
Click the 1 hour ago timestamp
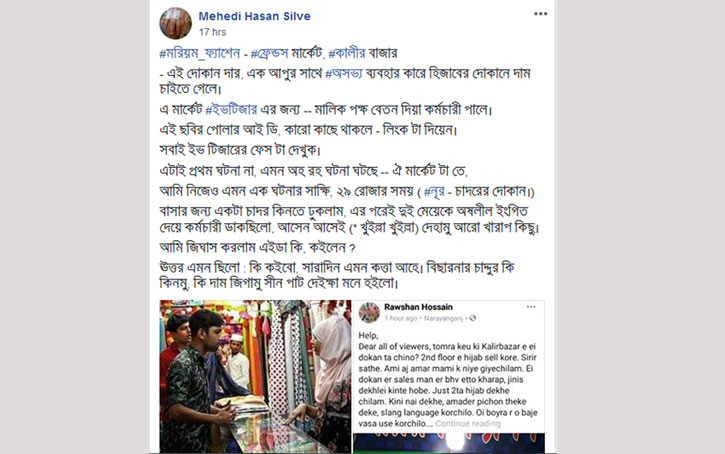click(x=401, y=318)
